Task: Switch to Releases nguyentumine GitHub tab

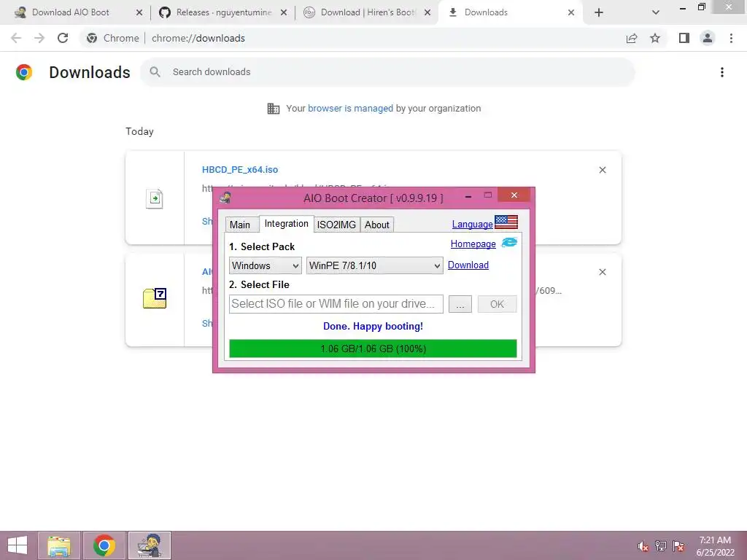Action: [224, 12]
